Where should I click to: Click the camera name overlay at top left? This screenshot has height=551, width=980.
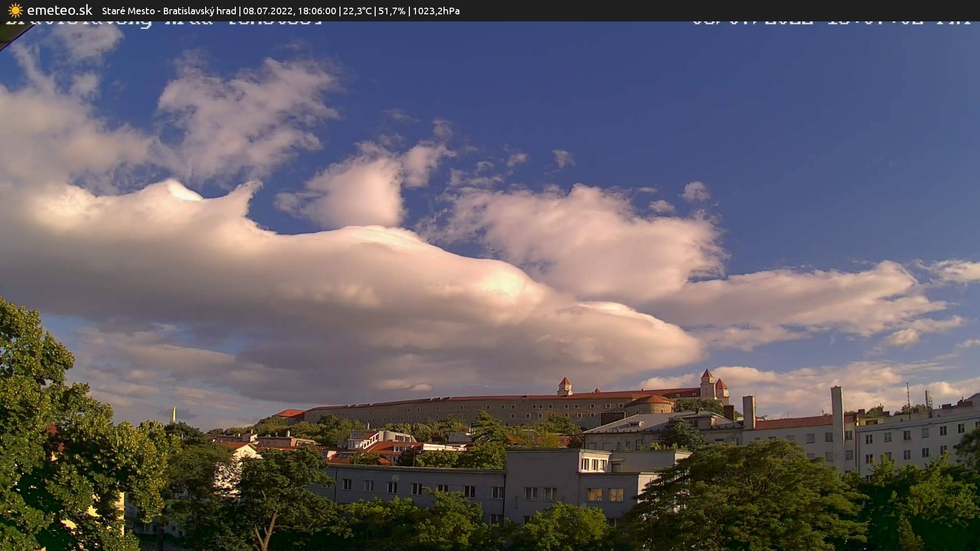[x=163, y=22]
